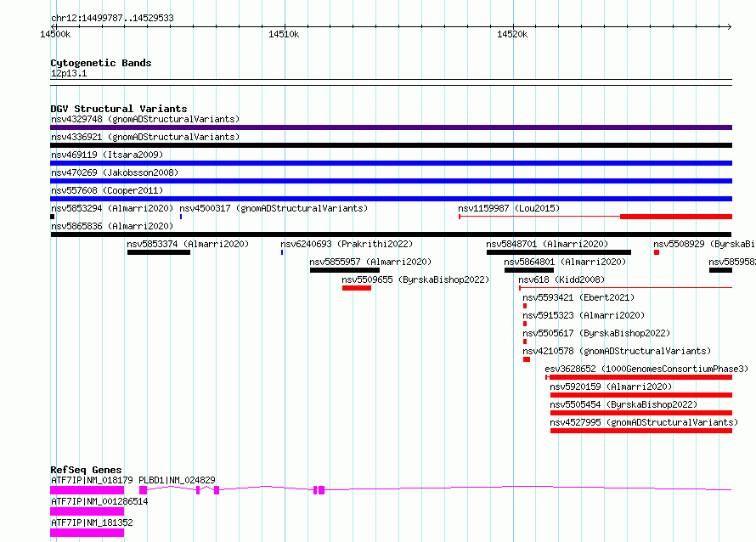Image resolution: width=756 pixels, height=542 pixels.
Task: Select the Cytogenetic Bands track heading
Action: [x=101, y=63]
